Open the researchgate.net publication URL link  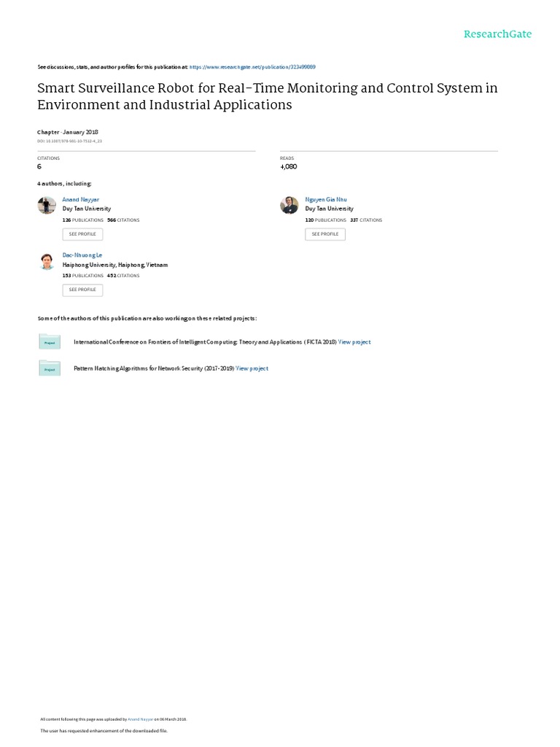point(252,66)
